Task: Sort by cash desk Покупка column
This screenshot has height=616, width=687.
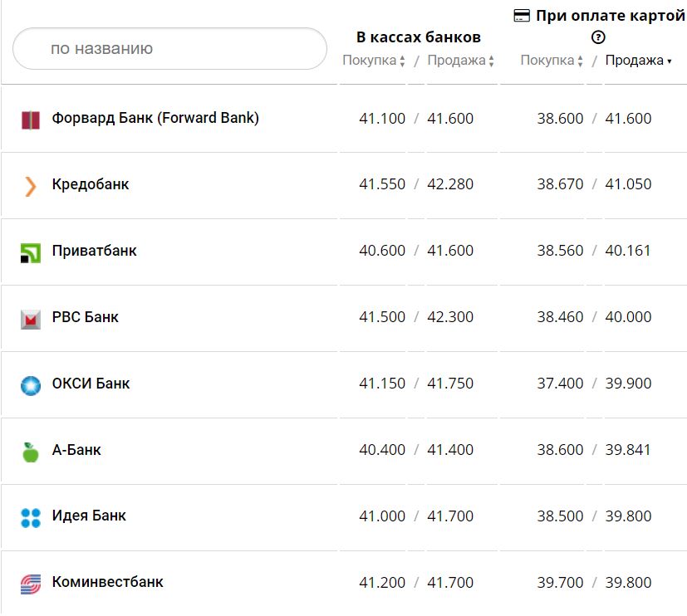Action: (x=374, y=61)
